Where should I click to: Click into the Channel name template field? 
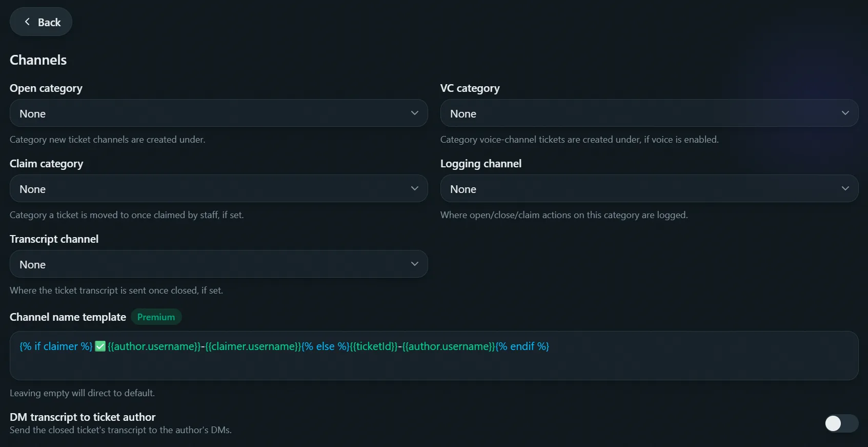point(434,356)
